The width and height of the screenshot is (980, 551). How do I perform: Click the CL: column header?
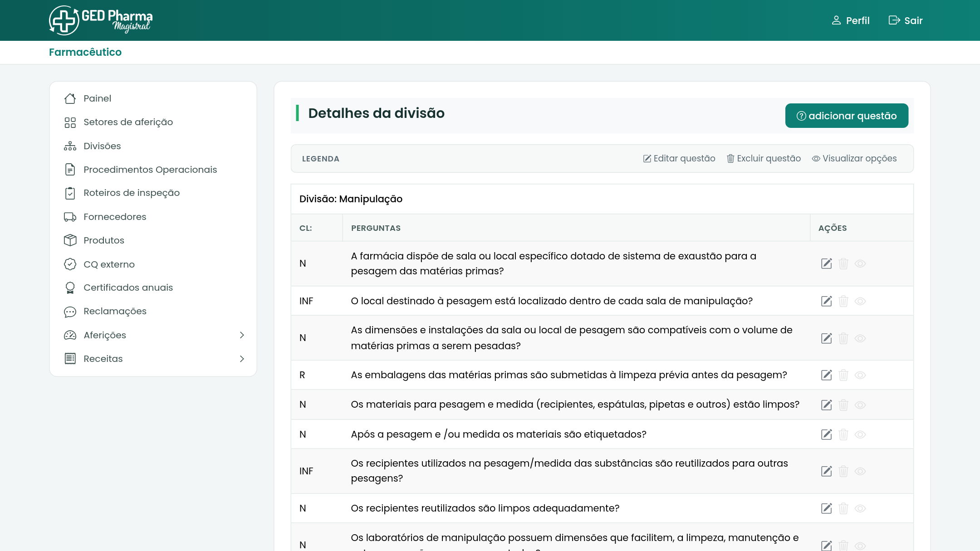pos(305,228)
